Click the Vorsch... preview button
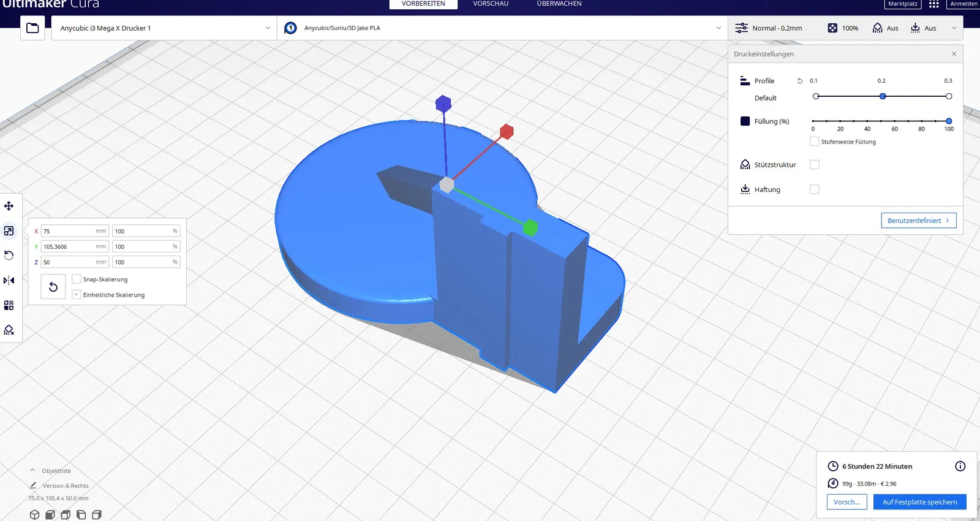This screenshot has width=980, height=521. (x=847, y=502)
